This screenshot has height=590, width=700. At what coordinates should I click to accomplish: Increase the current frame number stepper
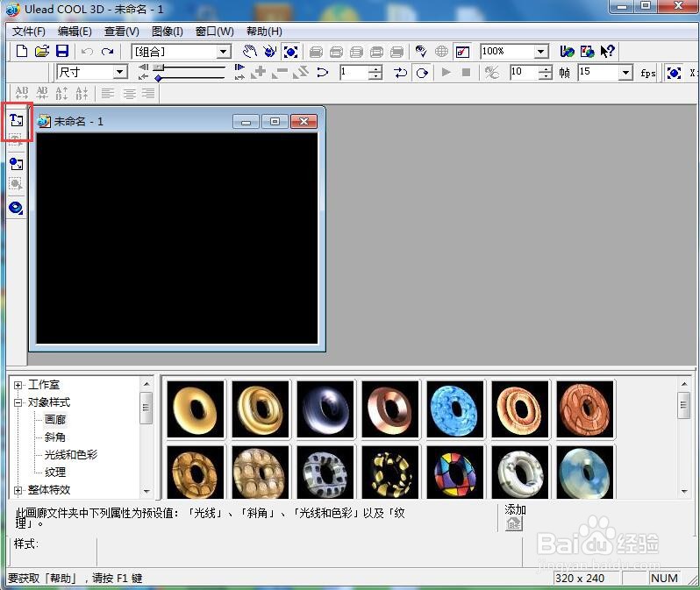[376, 68]
